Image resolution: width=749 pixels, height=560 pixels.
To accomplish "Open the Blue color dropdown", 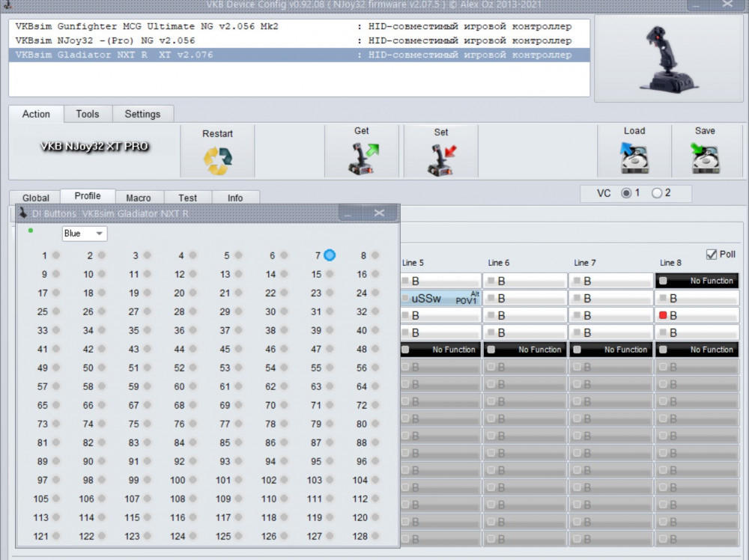I will coord(84,234).
